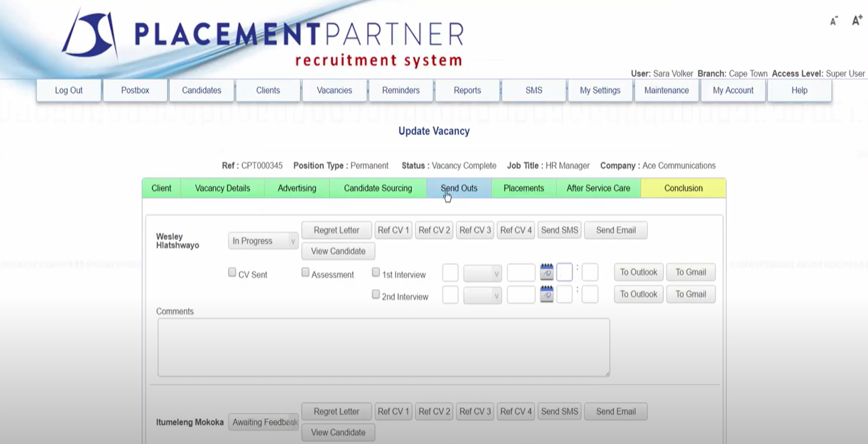Open the calendar picker for 2nd Interview date
Viewport: 868px width, 444px height.
547,294
